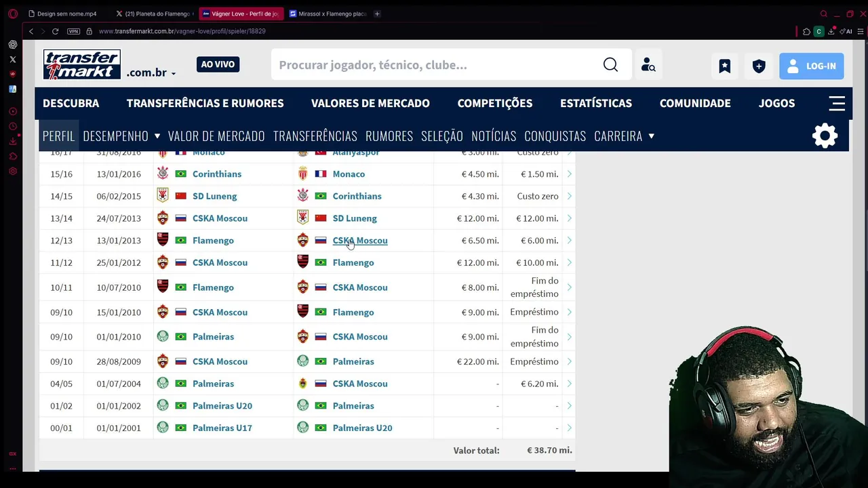Open extensions icon in browser toolbar
The image size is (868, 488).
806,31
